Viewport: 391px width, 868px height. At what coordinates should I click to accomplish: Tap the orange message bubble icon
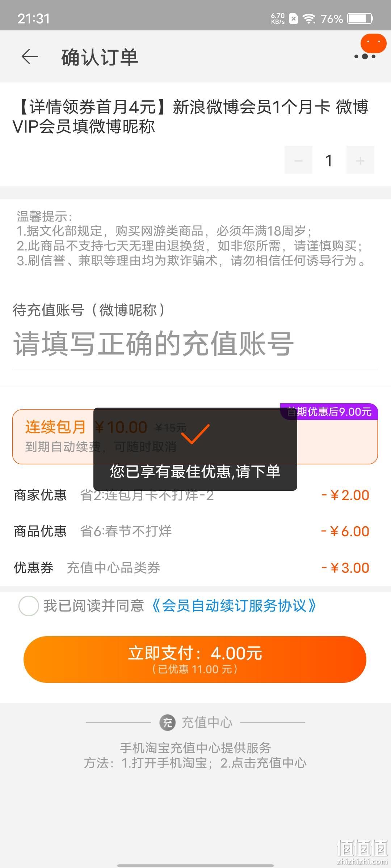tap(374, 43)
